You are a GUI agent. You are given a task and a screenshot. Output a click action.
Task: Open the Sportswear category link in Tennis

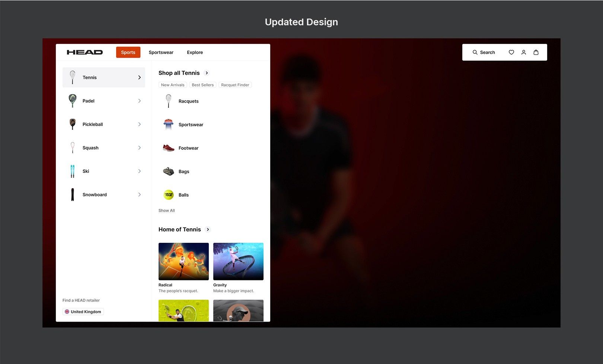coord(191,125)
